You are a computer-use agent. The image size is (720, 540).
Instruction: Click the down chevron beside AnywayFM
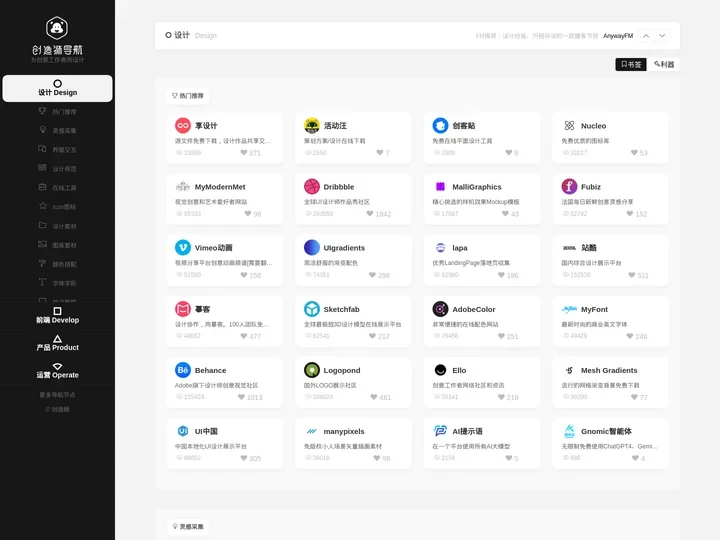click(x=662, y=35)
